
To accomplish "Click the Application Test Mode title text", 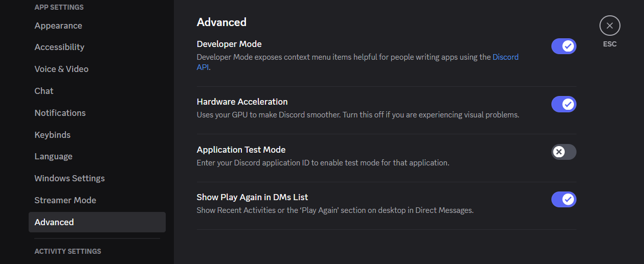I will click(241, 150).
